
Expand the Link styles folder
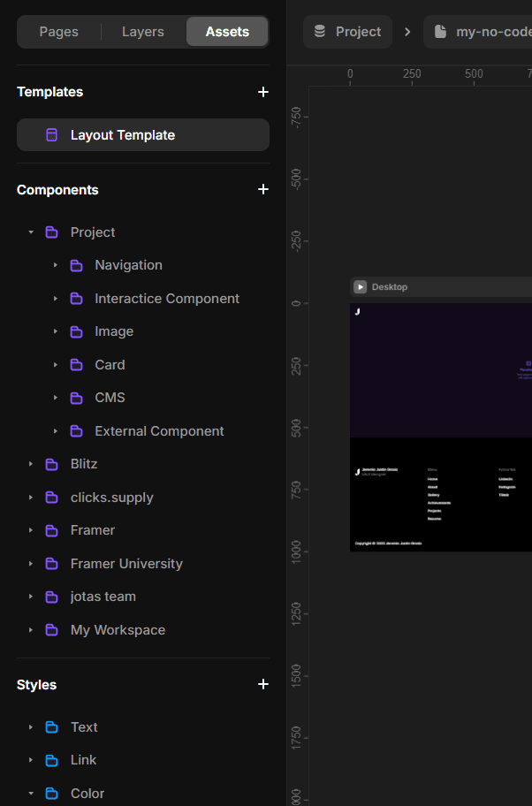point(31,760)
